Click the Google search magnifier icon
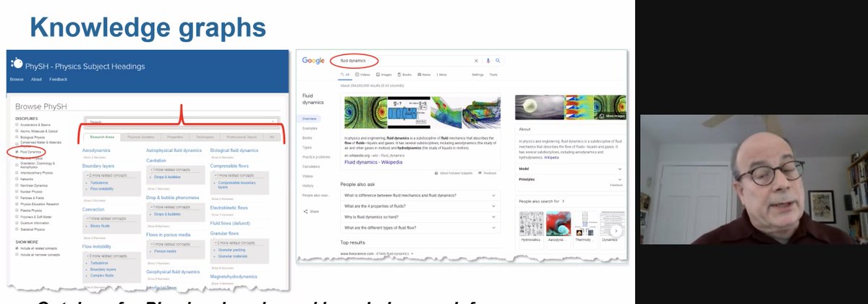 [498, 61]
